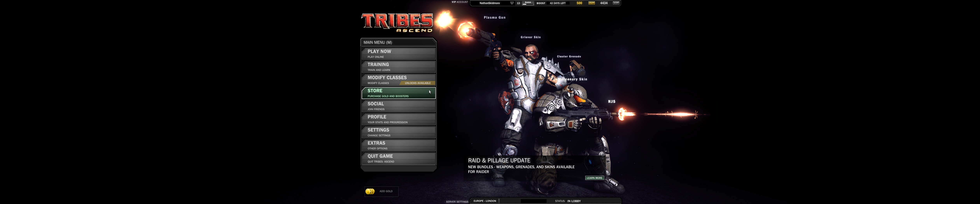Choose QUIT GAME in the main menu

point(398,158)
